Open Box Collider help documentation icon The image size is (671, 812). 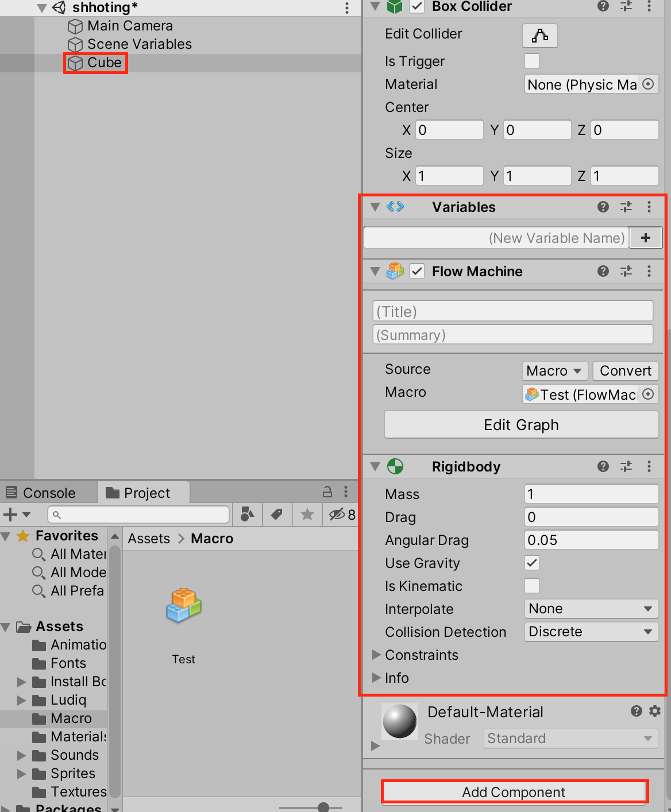tap(602, 7)
